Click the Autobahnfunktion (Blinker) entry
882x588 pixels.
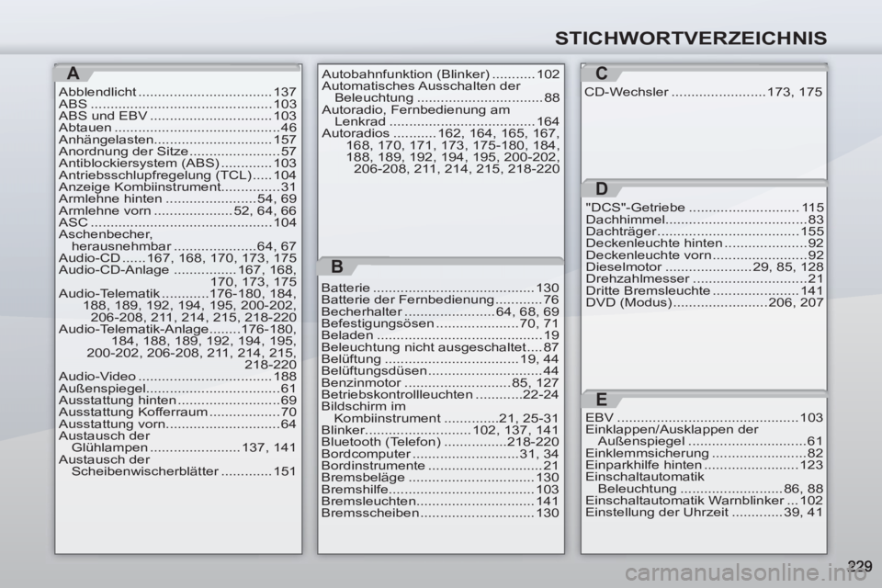[440, 74]
